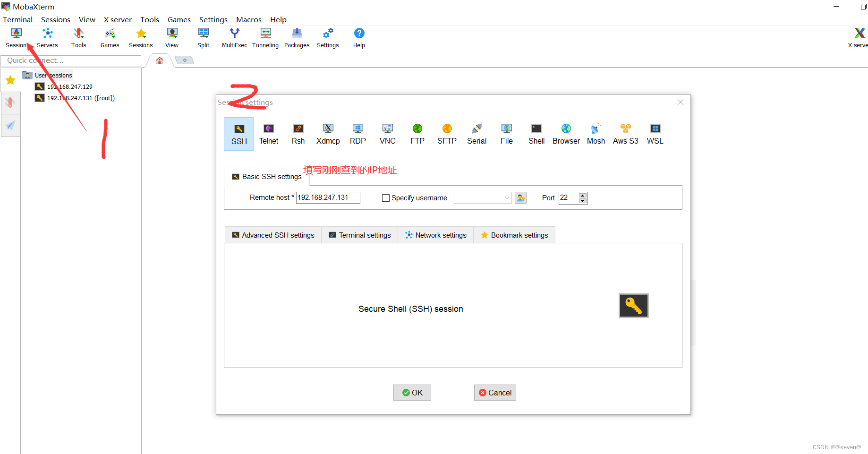868x454 pixels.
Task: Choose the Mosh session type
Action: coord(596,134)
